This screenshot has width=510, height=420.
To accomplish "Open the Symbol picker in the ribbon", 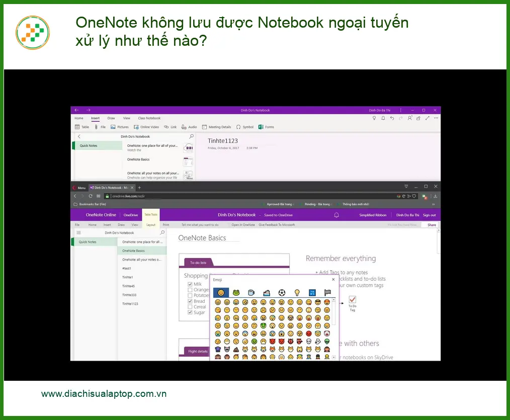I will tap(244, 127).
